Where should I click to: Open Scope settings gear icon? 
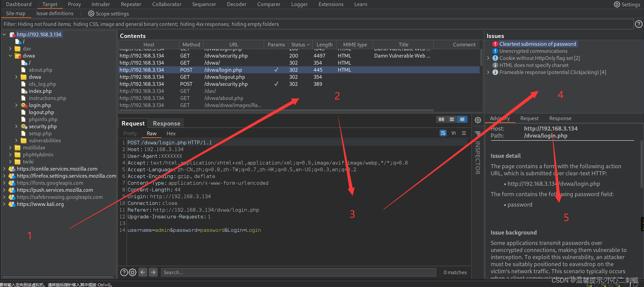click(x=91, y=13)
